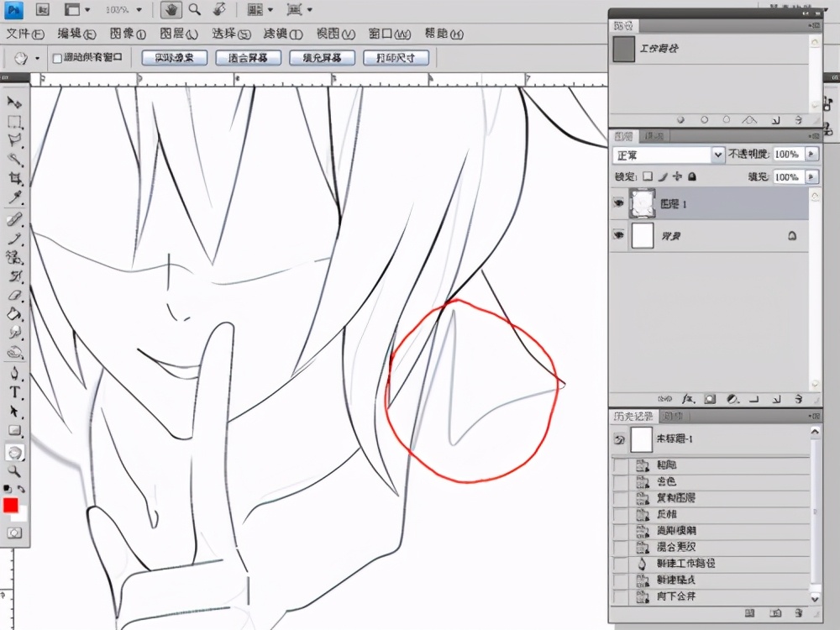Open the 图像(I) menu
Screen dimensions: 840x630
click(128, 34)
